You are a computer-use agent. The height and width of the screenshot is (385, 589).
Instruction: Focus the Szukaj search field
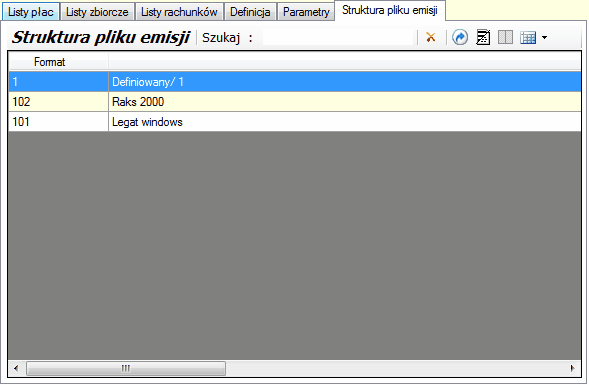tap(338, 38)
